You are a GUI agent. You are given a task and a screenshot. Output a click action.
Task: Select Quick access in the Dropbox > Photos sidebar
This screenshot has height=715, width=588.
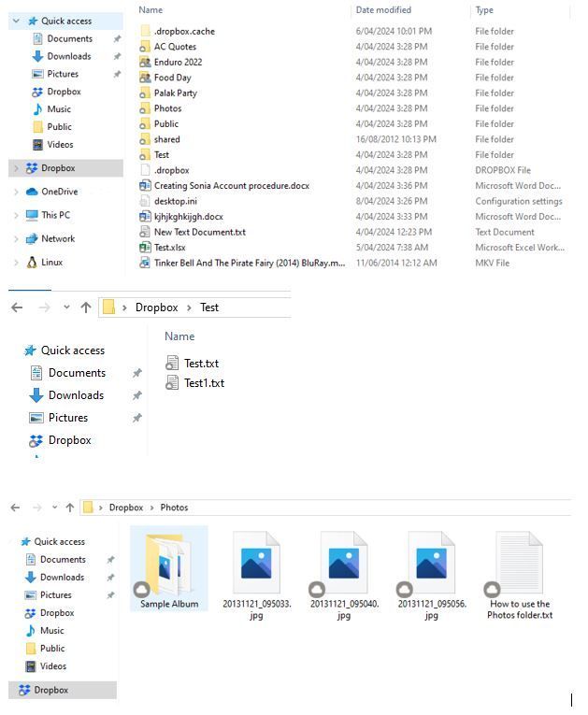point(59,542)
